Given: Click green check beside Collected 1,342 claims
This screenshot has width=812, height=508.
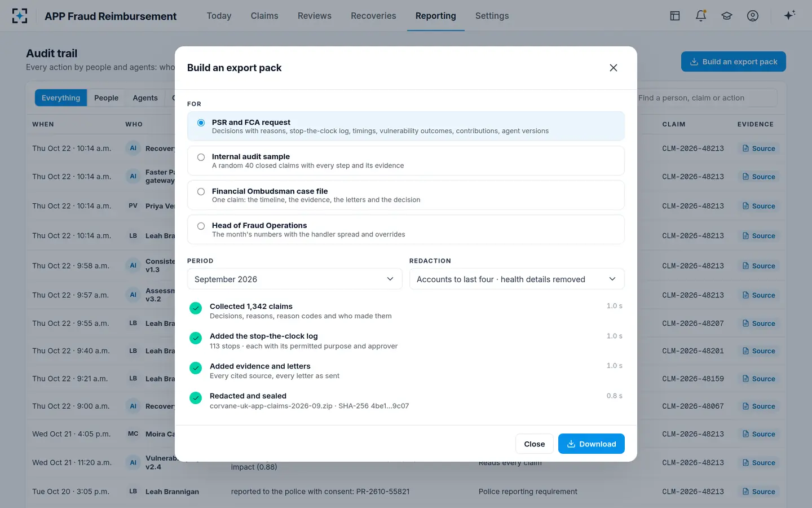Looking at the screenshot, I should (196, 308).
